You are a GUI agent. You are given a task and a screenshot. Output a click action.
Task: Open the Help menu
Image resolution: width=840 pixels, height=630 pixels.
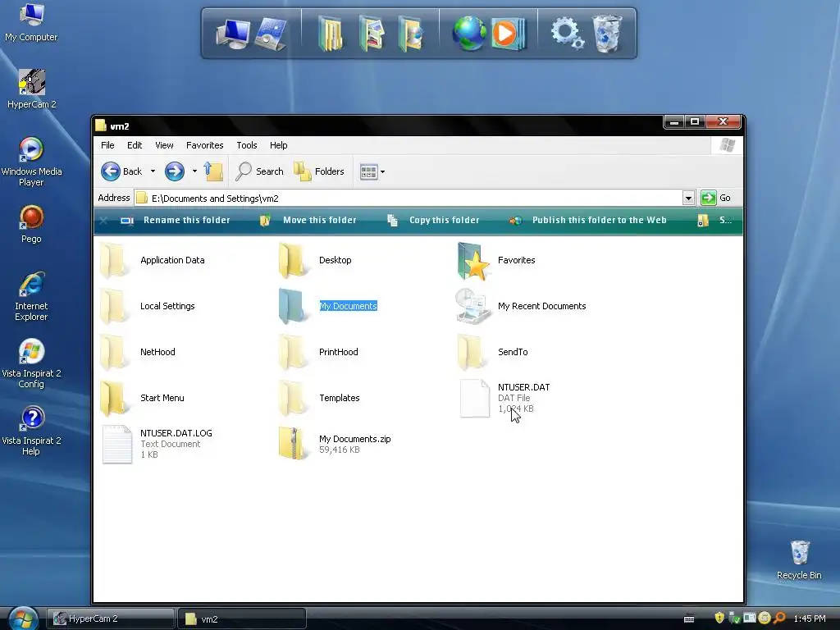[x=279, y=145]
